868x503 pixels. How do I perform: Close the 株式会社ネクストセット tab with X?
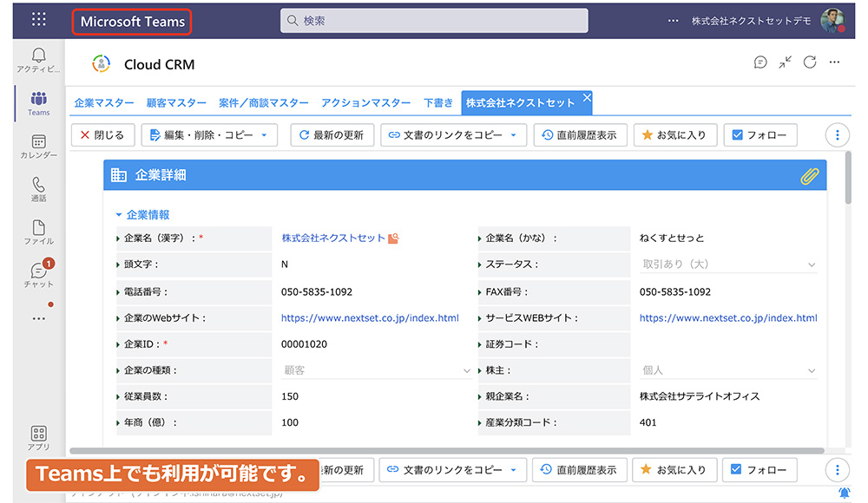[587, 97]
